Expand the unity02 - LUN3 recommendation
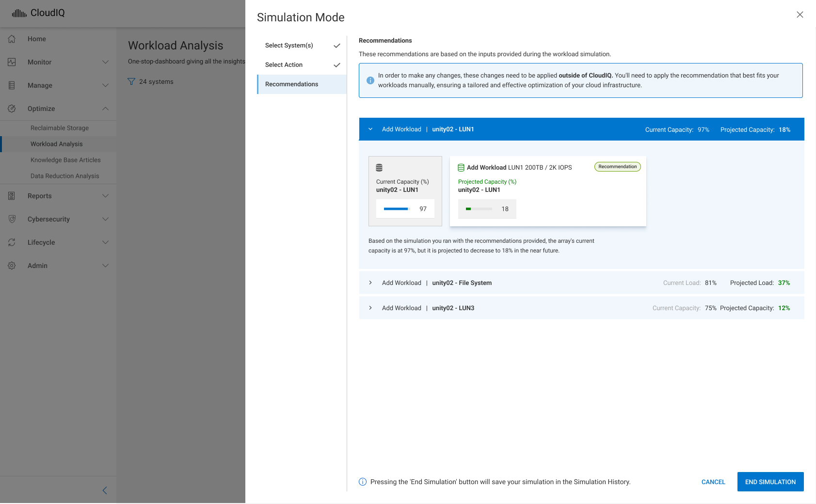 click(370, 308)
